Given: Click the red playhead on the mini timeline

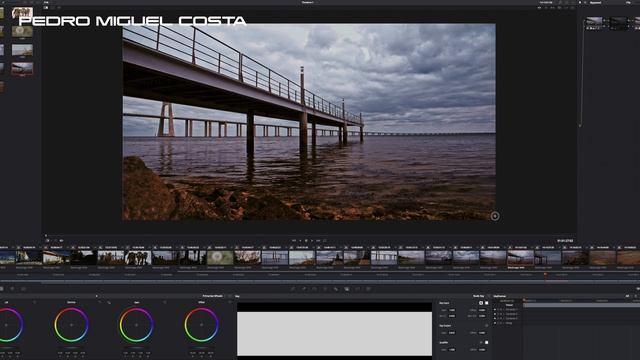Looking at the screenshot, I should [x=545, y=275].
